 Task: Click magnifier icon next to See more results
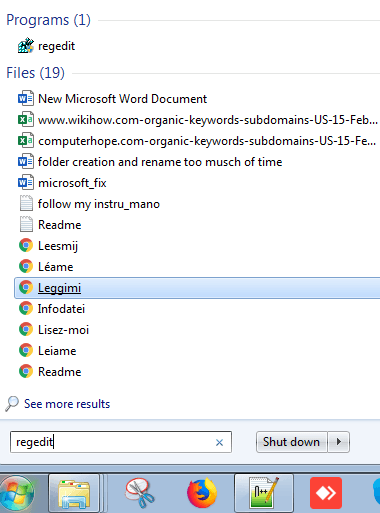point(12,404)
